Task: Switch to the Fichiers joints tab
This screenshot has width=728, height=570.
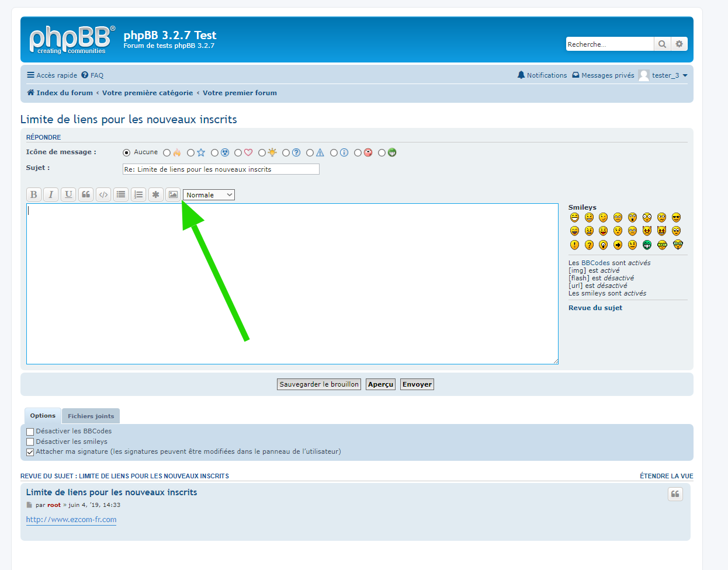Action: point(91,416)
